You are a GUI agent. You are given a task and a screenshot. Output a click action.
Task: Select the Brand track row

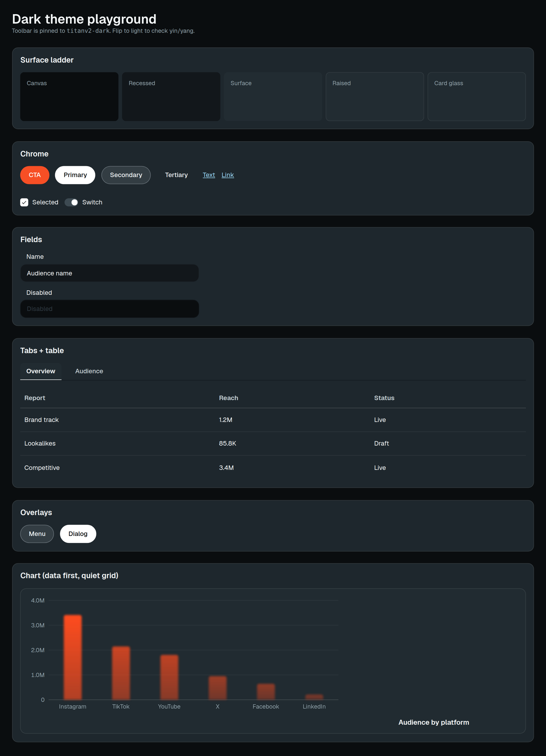pyautogui.click(x=273, y=420)
